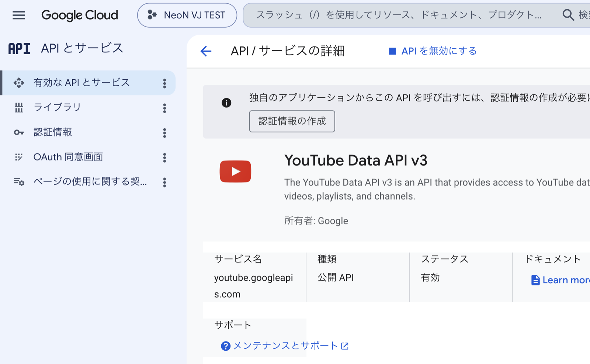This screenshot has width=590, height=364.
Task: Click the document icon beside Learn more
Action: [x=535, y=280]
